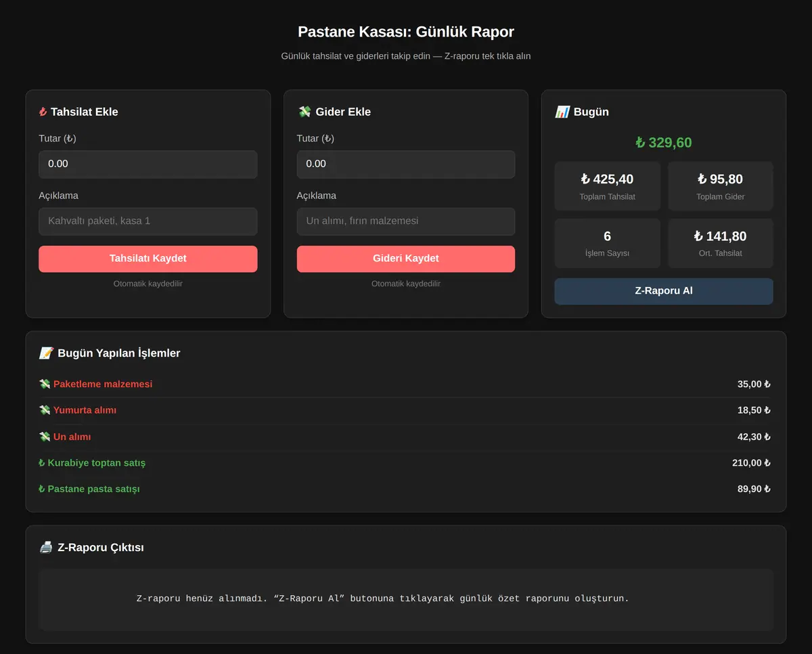Click the lira icon beside Tahsilat Ekle
This screenshot has width=812, height=654.
click(43, 112)
